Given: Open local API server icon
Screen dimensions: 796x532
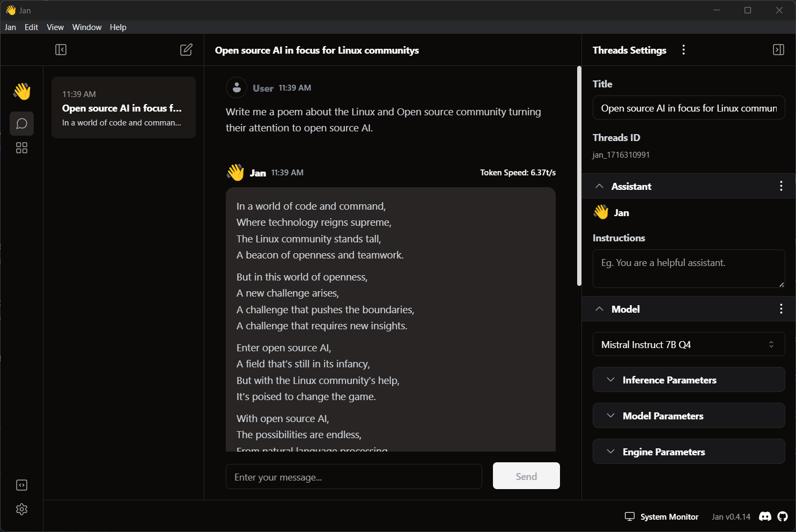Looking at the screenshot, I should click(21, 485).
